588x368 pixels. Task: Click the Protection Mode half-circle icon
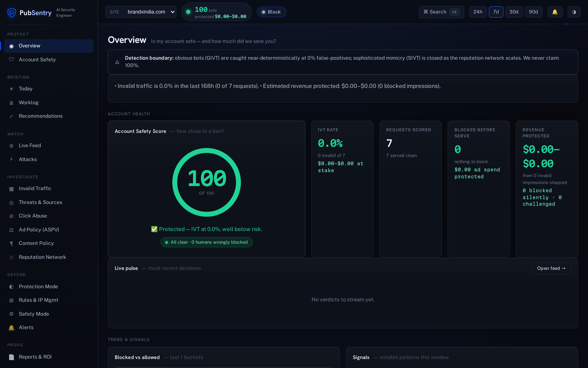tap(11, 287)
